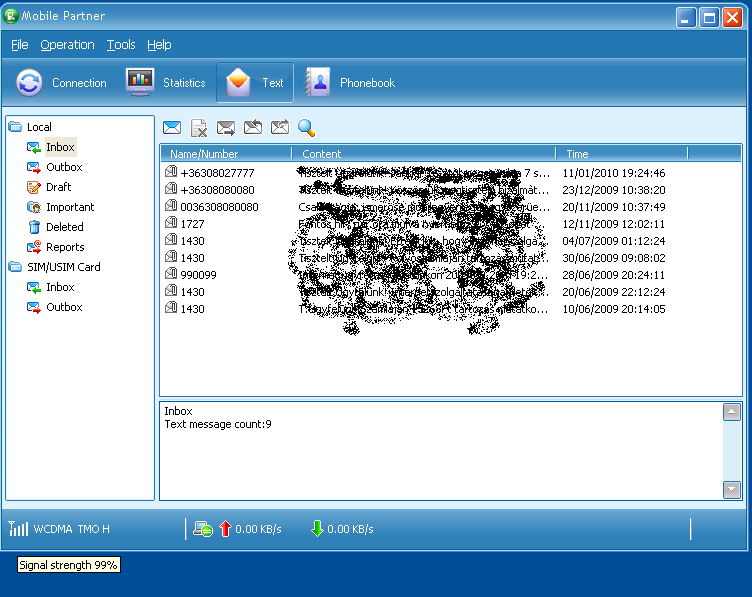Open the Deleted folder
The width and height of the screenshot is (752, 597).
point(64,227)
